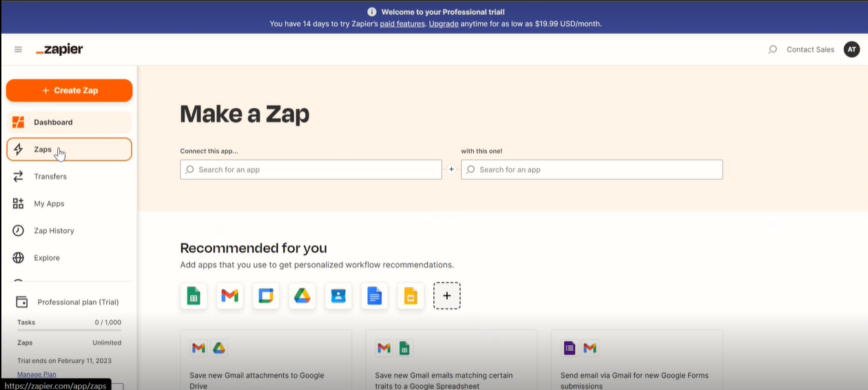The image size is (868, 390).
Task: Click the info icon in trial banner
Action: point(372,12)
